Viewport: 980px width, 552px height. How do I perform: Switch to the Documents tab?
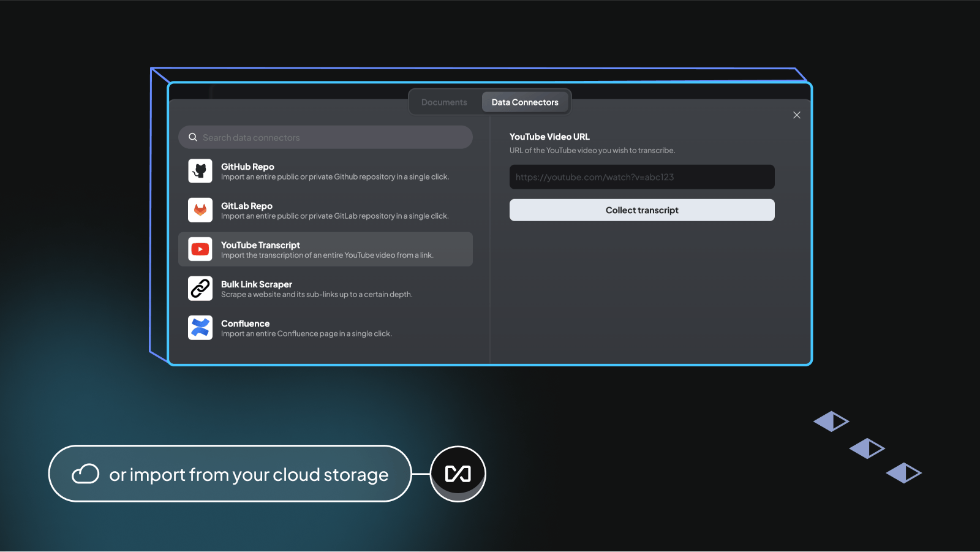click(x=444, y=102)
